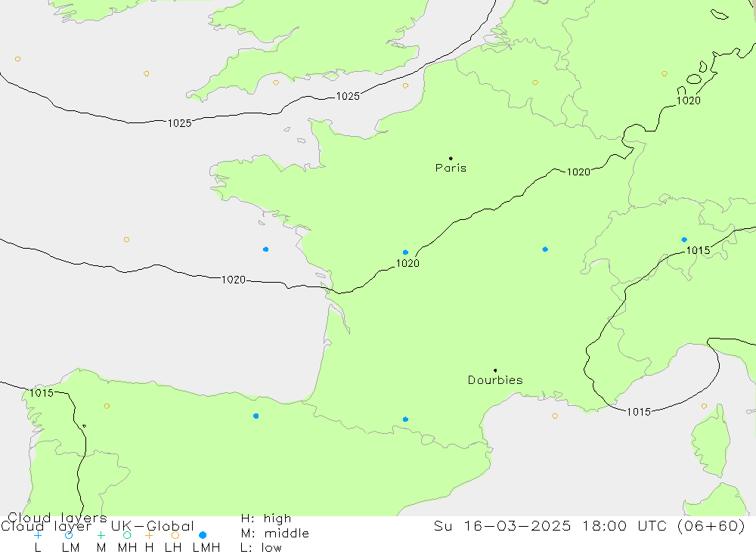Screen dimensions: 756x554
Task: Click the blue open-circle LM legend symbol
Action: [x=69, y=535]
